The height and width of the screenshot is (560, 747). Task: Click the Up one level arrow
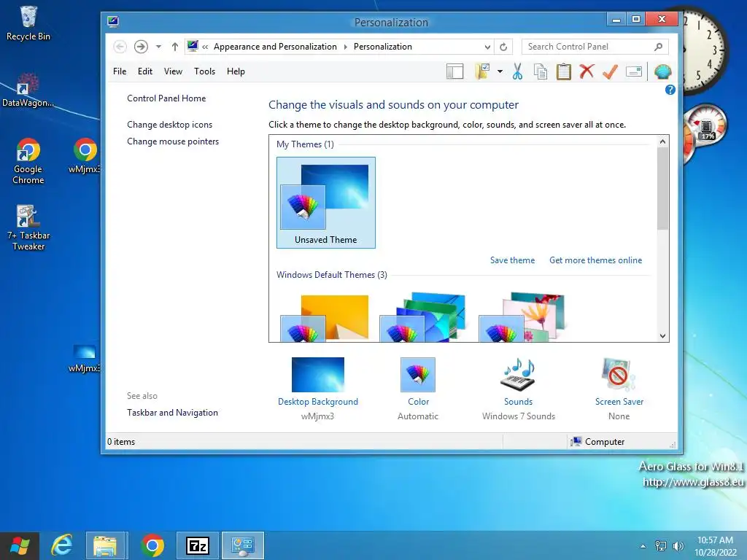point(175,47)
